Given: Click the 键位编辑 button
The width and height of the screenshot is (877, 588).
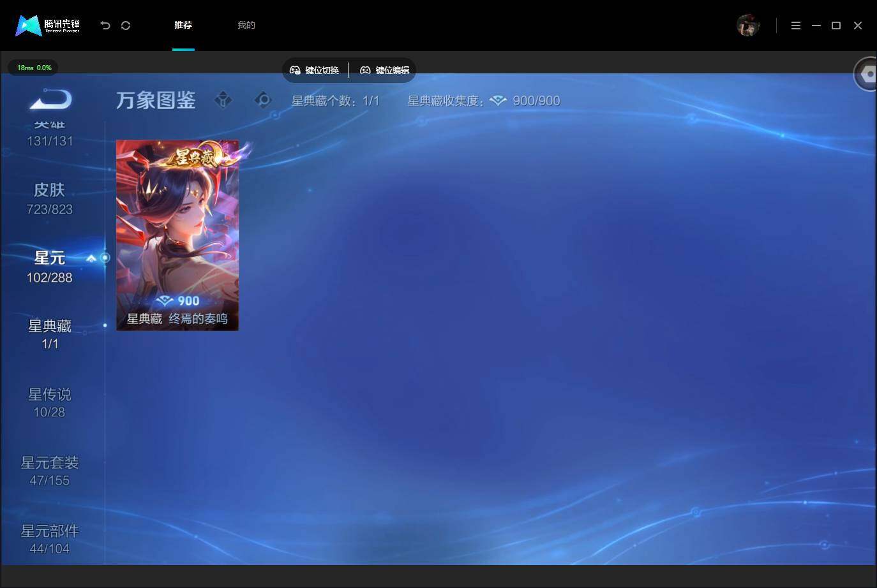Looking at the screenshot, I should pyautogui.click(x=384, y=70).
